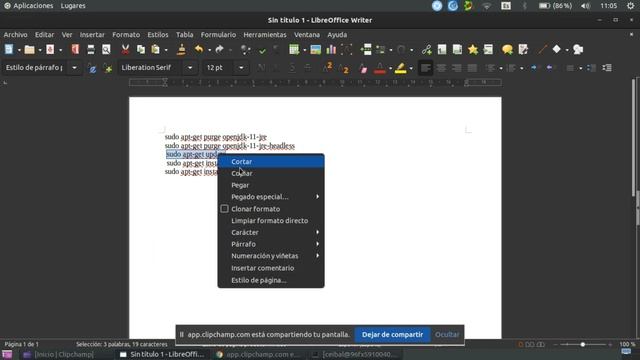This screenshot has height=360, width=640.
Task: Open the Archivo menu
Action: pos(16,35)
